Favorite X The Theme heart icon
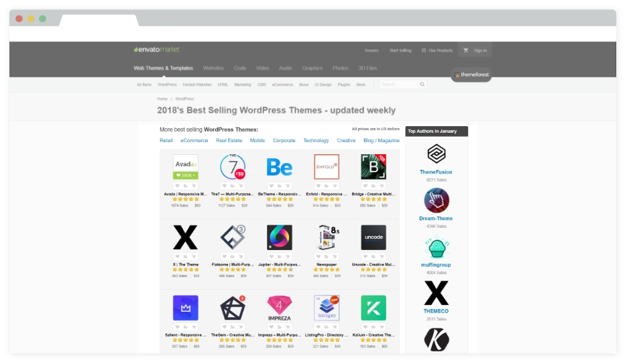 [177, 257]
